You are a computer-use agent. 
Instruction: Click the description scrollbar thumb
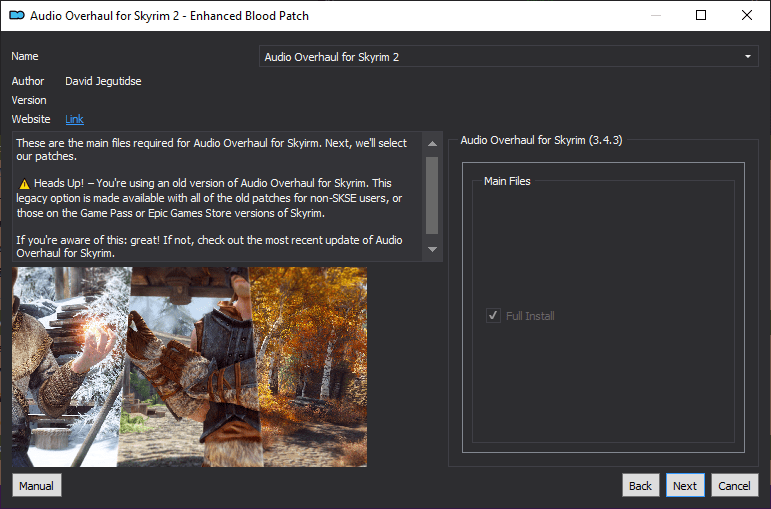432,195
